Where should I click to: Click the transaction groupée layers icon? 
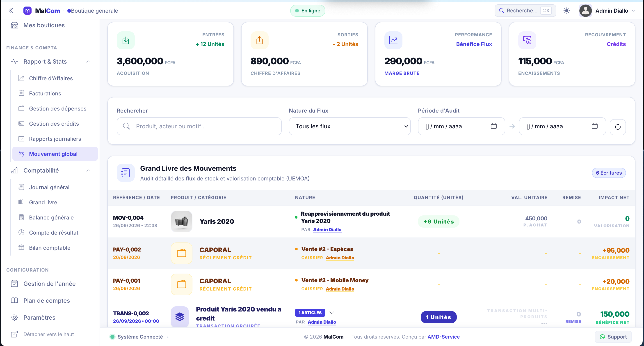[180, 317]
